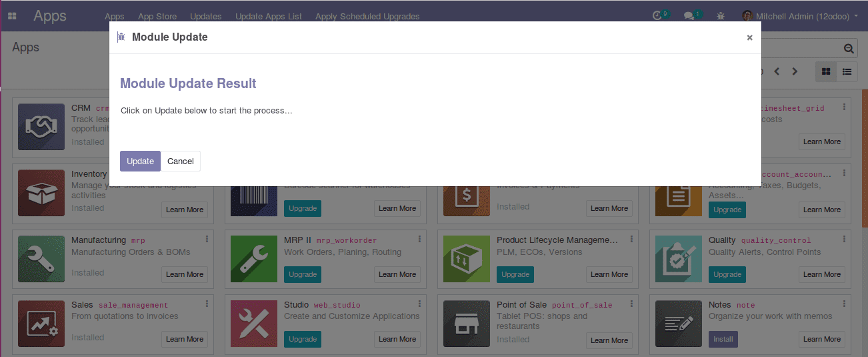
Task: Click the bug icon in dialog title
Action: click(x=121, y=37)
